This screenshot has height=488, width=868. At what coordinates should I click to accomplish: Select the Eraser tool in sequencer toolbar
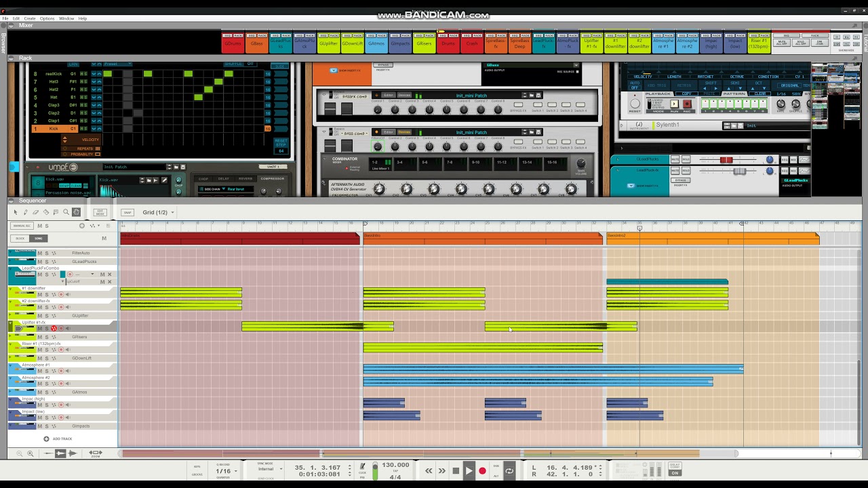pyautogui.click(x=36, y=212)
